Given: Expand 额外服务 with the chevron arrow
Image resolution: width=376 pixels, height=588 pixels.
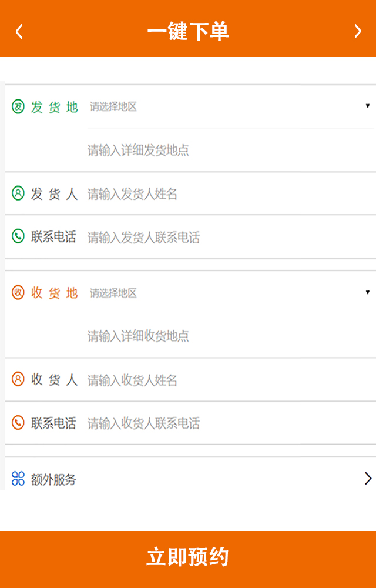Looking at the screenshot, I should coord(368,479).
